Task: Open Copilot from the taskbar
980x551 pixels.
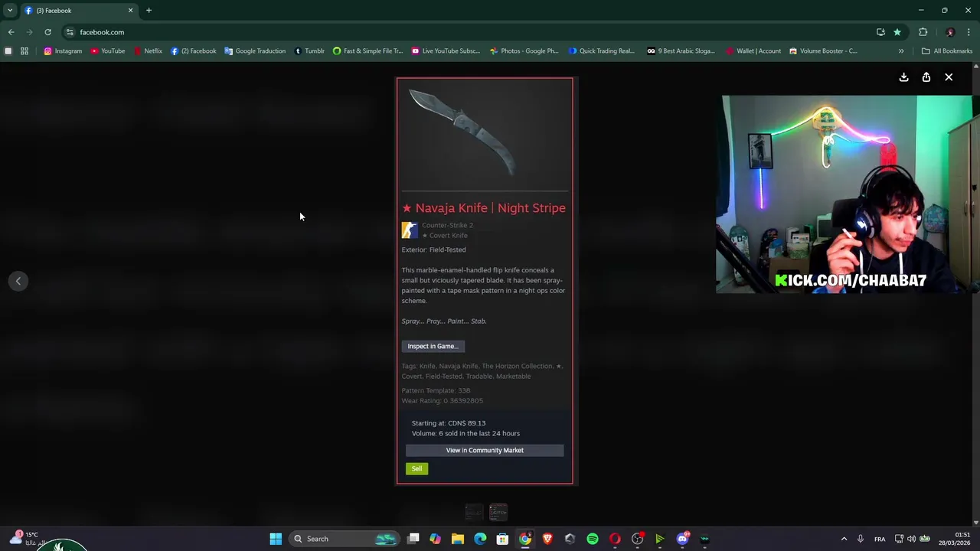Action: (x=435, y=539)
